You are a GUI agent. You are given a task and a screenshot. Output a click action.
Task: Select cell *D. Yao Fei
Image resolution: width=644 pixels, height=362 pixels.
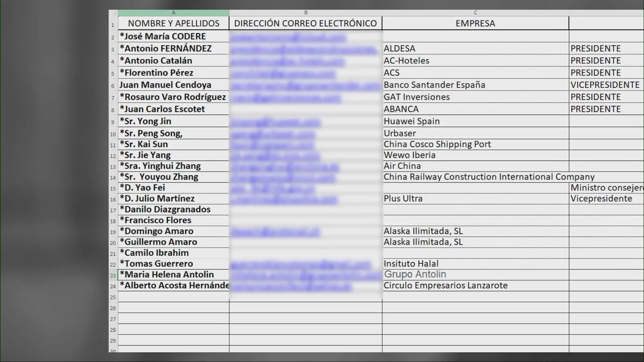pyautogui.click(x=174, y=187)
